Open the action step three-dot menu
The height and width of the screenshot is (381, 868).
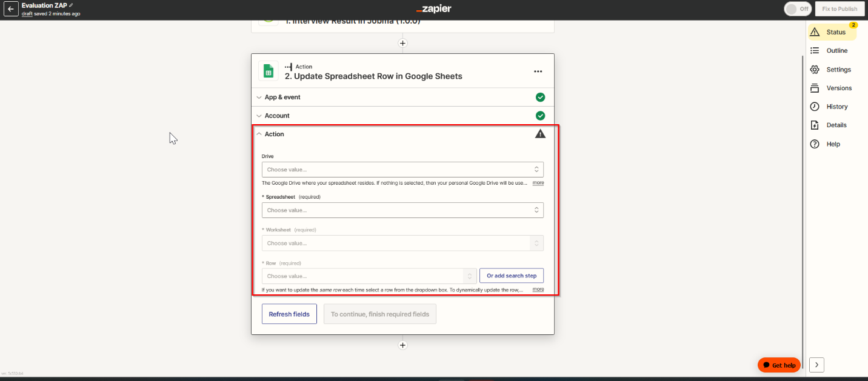(x=538, y=71)
